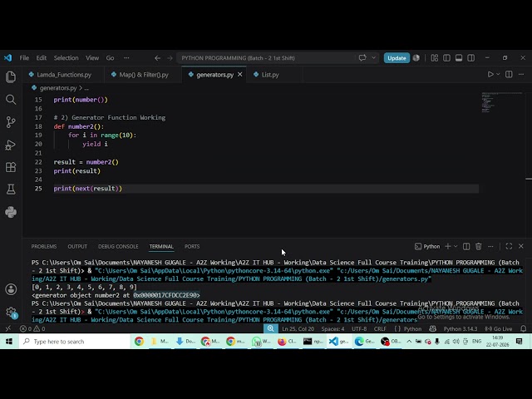The width and height of the screenshot is (532, 399).
Task: Open the Windows Start menu
Action: [9, 342]
